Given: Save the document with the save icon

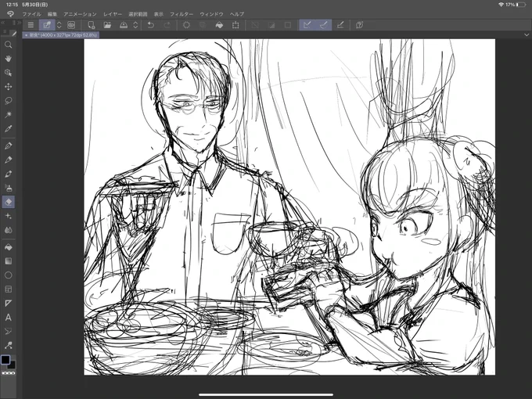Looking at the screenshot, I should pos(124,25).
